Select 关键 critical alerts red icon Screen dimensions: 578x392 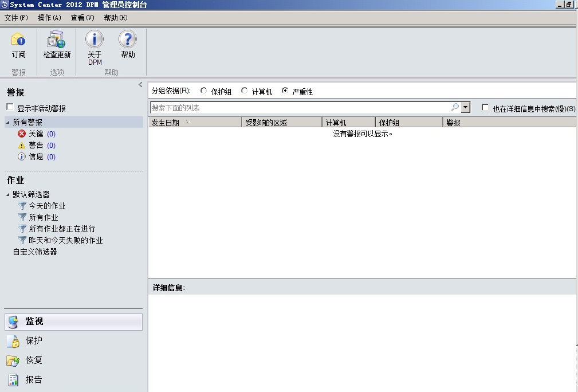22,134
